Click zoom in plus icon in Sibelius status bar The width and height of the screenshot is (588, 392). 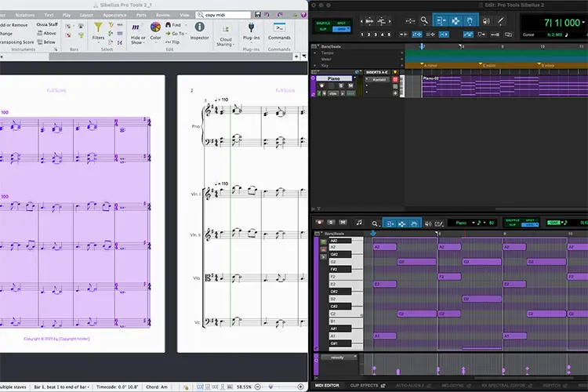(300, 387)
